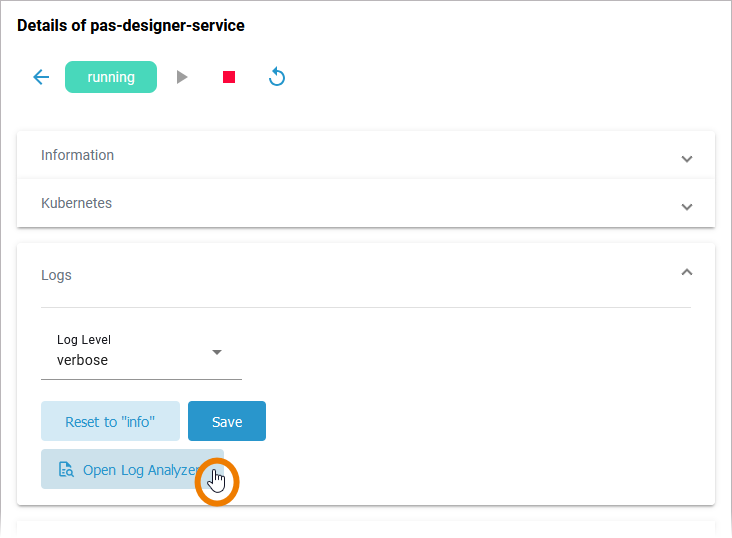The height and width of the screenshot is (538, 732).
Task: Expand the Information section chevron
Action: click(686, 159)
